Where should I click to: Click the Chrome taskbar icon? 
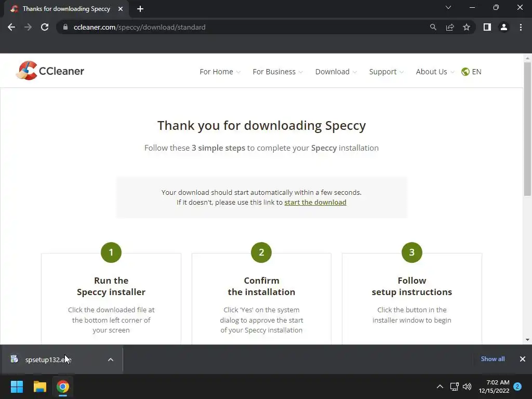[63, 387]
